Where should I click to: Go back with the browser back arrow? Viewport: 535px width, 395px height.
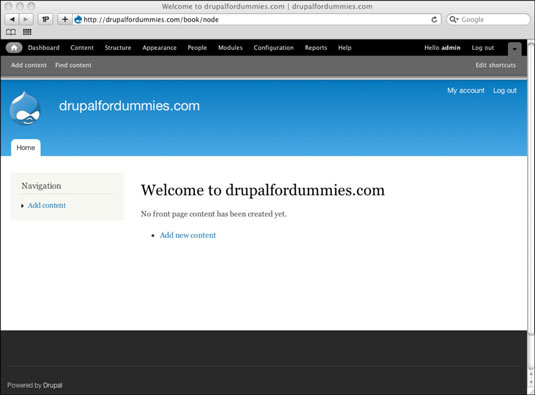[x=12, y=19]
